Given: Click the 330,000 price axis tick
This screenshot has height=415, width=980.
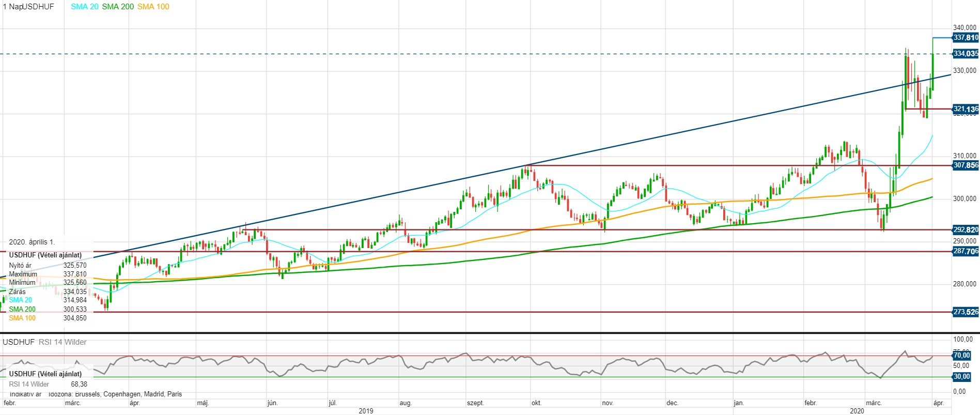Looking at the screenshot, I should pyautogui.click(x=965, y=71).
